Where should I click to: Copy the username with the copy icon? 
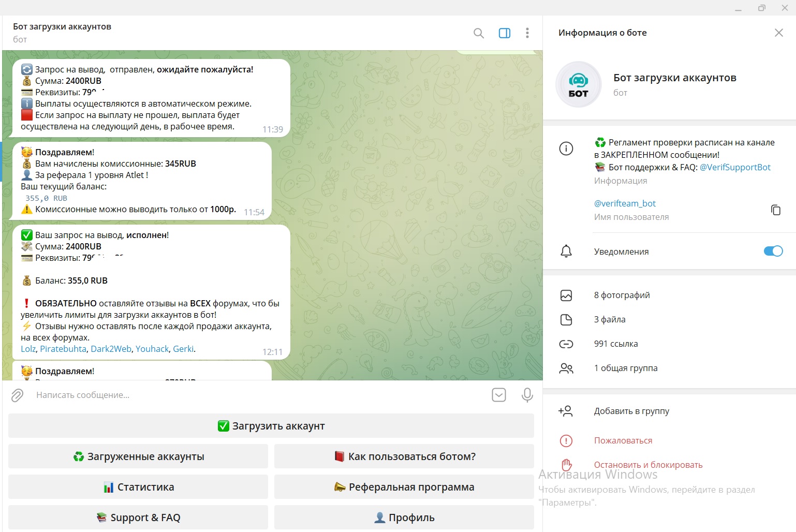[x=775, y=210]
